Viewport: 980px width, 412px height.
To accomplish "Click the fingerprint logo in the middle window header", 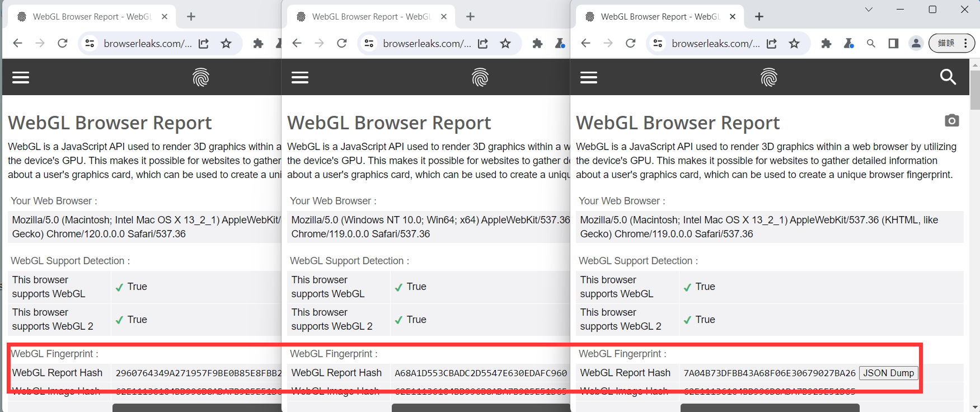I will point(480,77).
